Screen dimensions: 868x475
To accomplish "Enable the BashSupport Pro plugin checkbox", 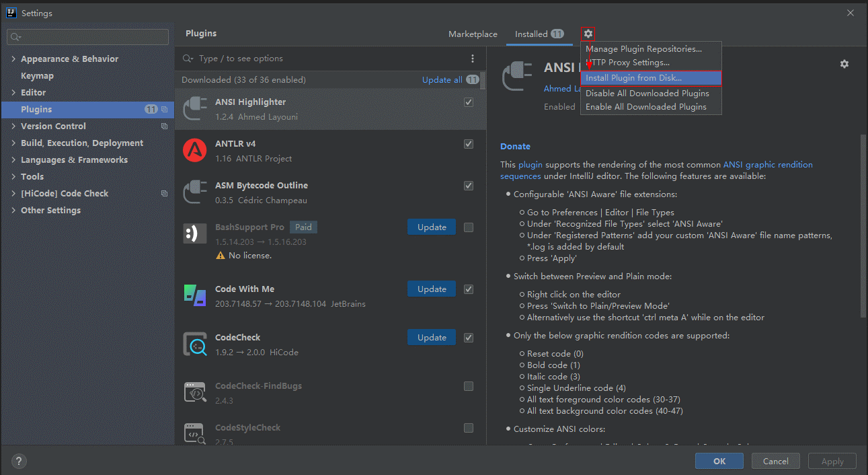I will click(x=469, y=227).
